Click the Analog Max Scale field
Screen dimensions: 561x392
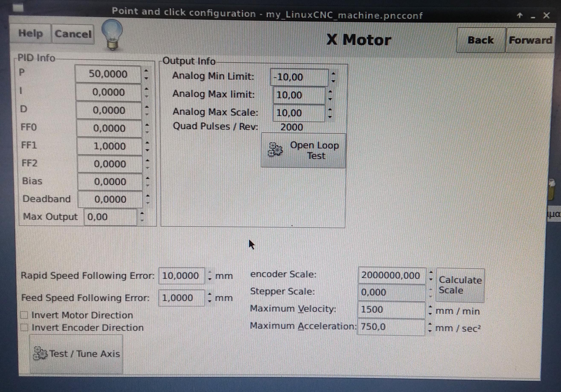(x=299, y=113)
